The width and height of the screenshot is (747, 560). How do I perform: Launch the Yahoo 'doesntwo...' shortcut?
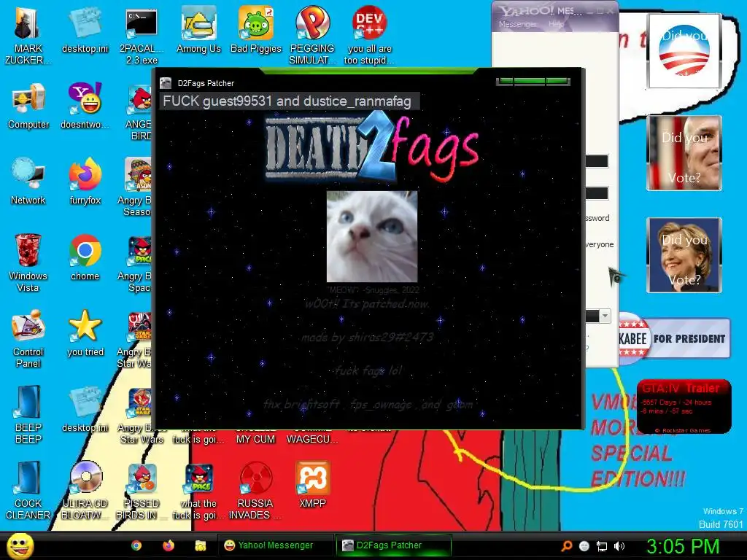85,106
